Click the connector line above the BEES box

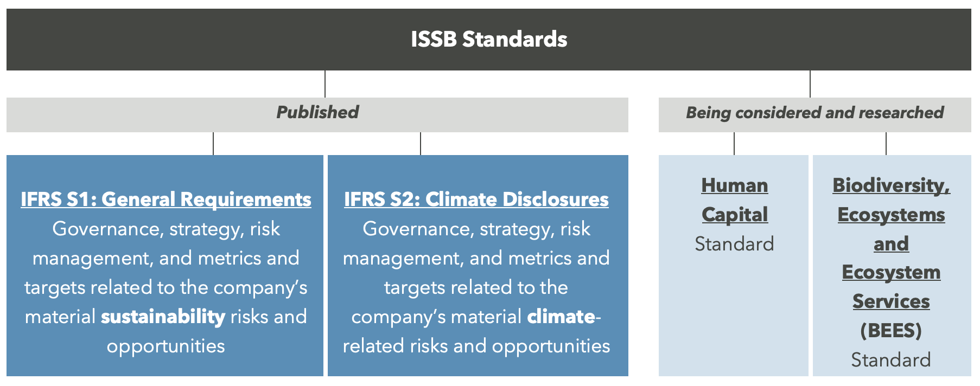(886, 144)
